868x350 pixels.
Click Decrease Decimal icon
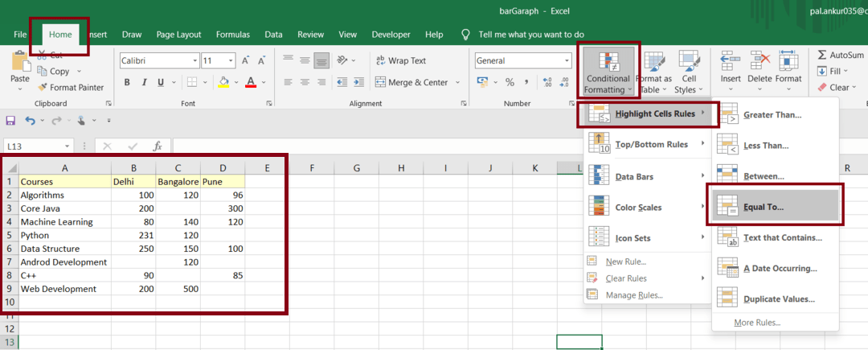[564, 83]
